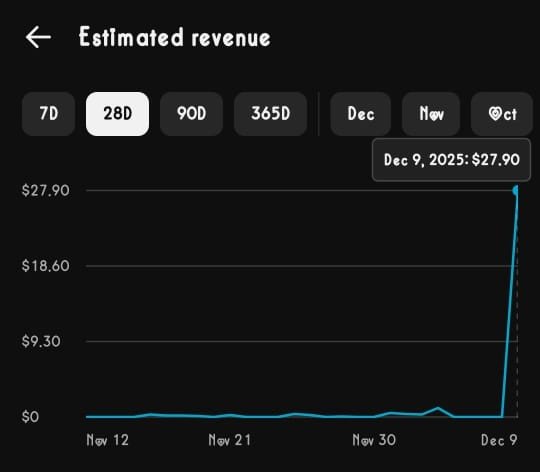
Task: Click the Dec 9, 2025: $27.90 tooltip
Action: coord(451,160)
